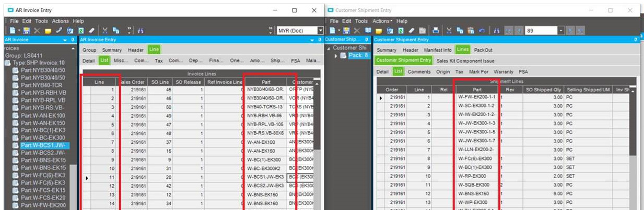Click Cut scissors icon in AR Invoice toolbar
This screenshot has width=644, height=210.
click(x=105, y=30)
